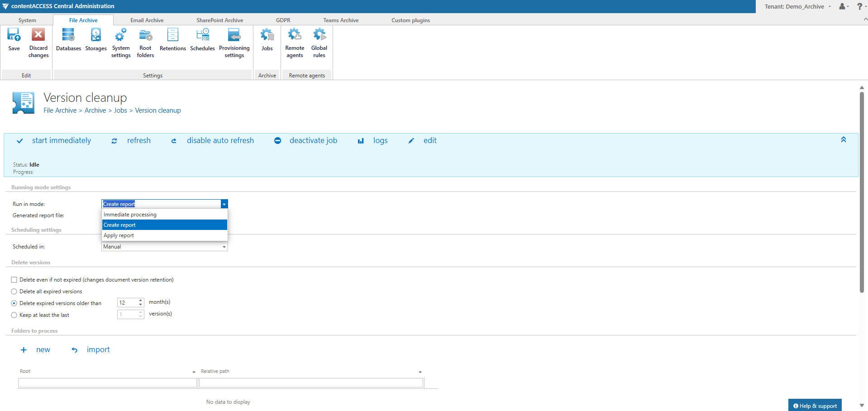Click the scrollbar up arrow
The width and height of the screenshot is (868, 411).
point(862,88)
